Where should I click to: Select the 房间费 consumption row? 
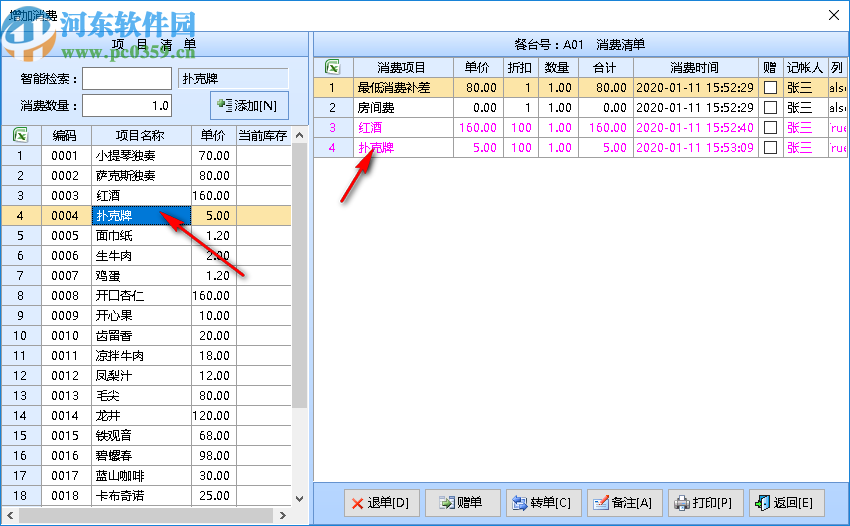pos(580,108)
